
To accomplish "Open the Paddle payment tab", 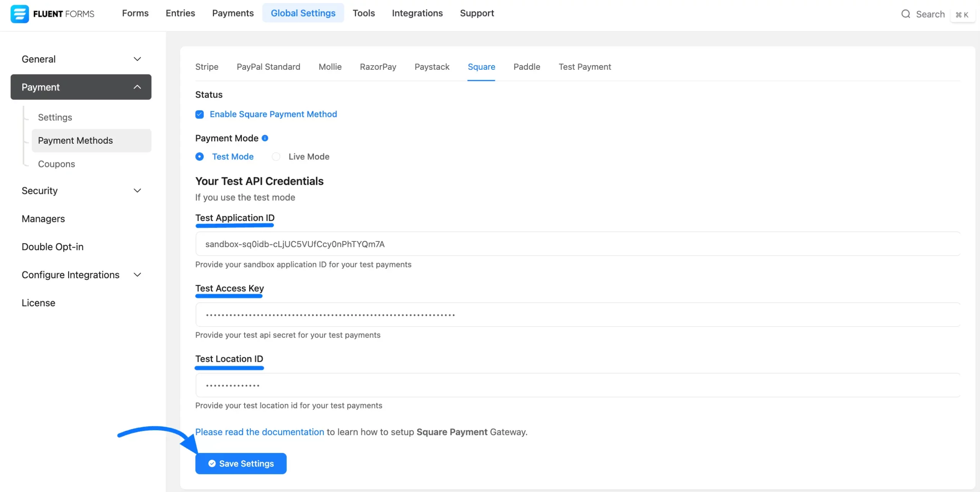I will [x=527, y=67].
